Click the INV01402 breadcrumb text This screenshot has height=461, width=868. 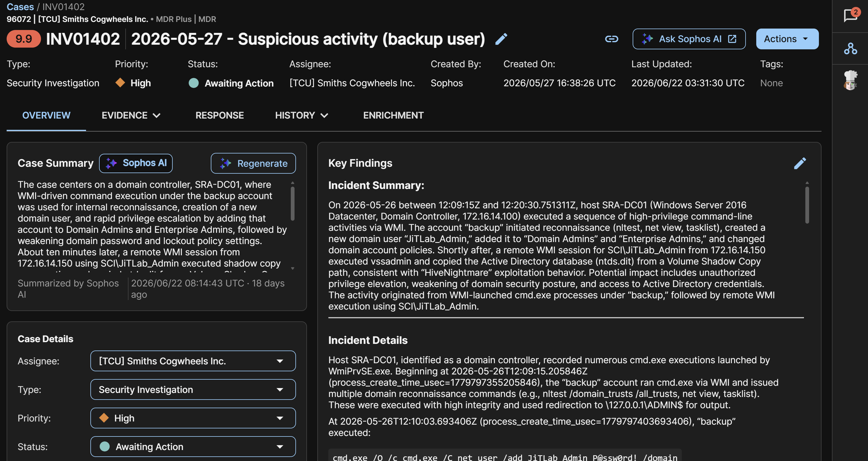[x=63, y=7]
